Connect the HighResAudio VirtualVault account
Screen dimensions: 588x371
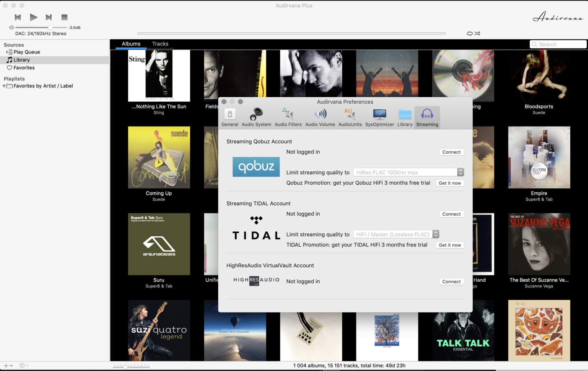[x=452, y=281]
